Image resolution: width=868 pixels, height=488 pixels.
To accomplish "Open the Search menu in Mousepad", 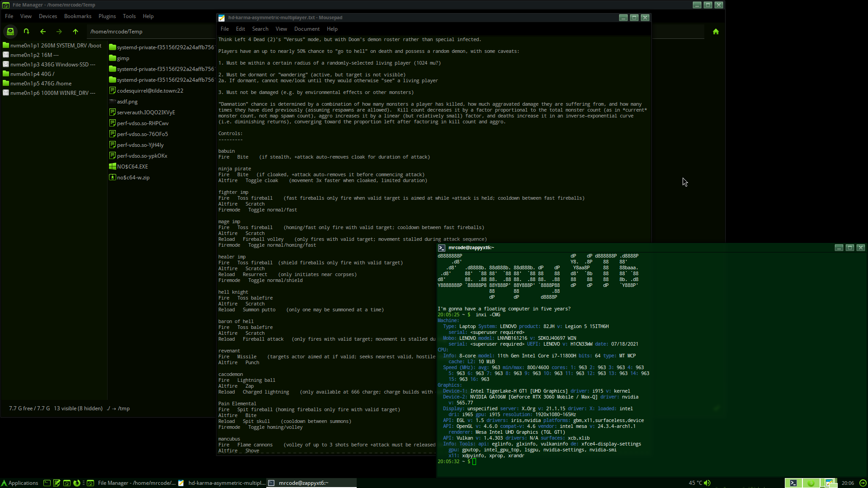I will [260, 28].
